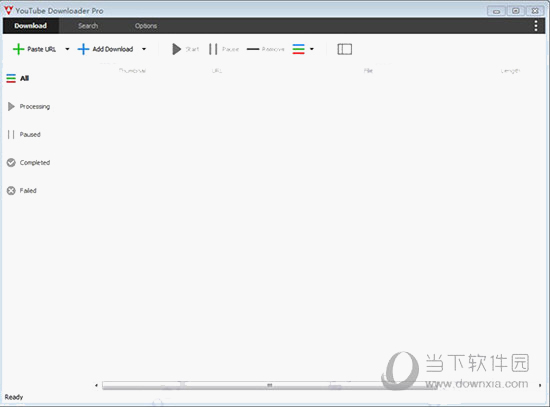Switch to the Search tab

[x=88, y=26]
